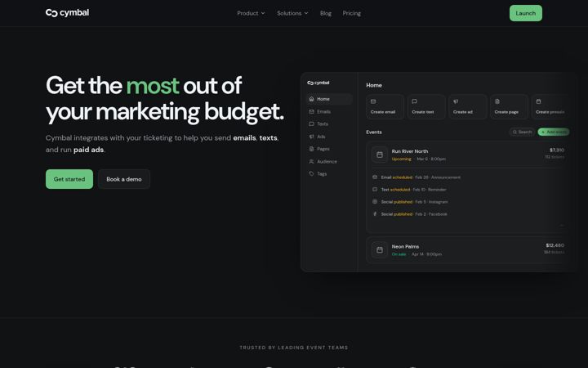The height and width of the screenshot is (368, 588).
Task: Click the cymbal logo inside the dashboard preview
Action: [x=318, y=83]
